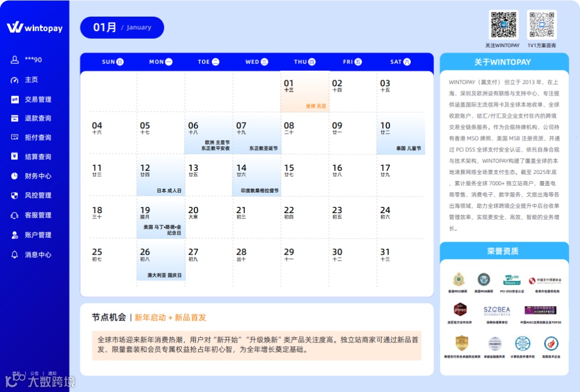Click the 账户管理 person icon
The width and height of the screenshot is (580, 392).
(15, 235)
